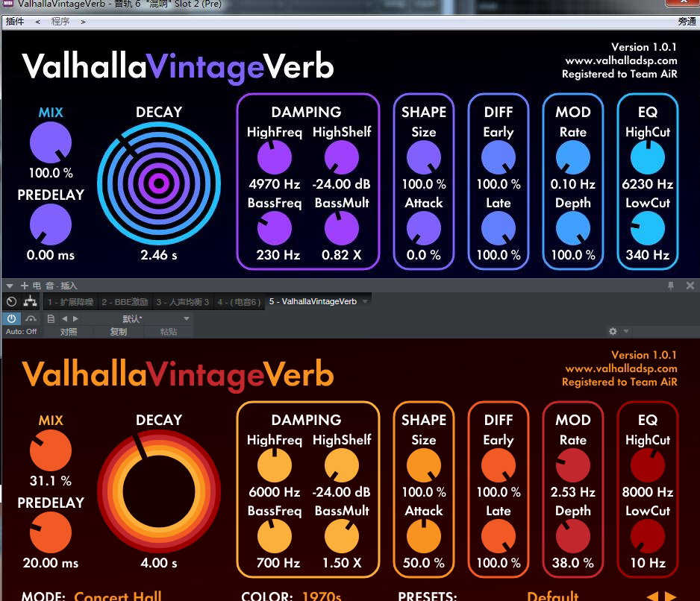Click the orange ring DECAY dial
Screen dimensions: 700x601
159,491
